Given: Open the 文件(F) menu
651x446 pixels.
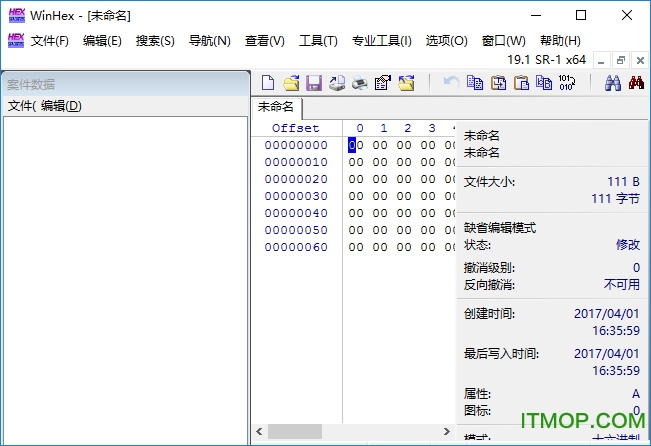Looking at the screenshot, I should [x=49, y=41].
